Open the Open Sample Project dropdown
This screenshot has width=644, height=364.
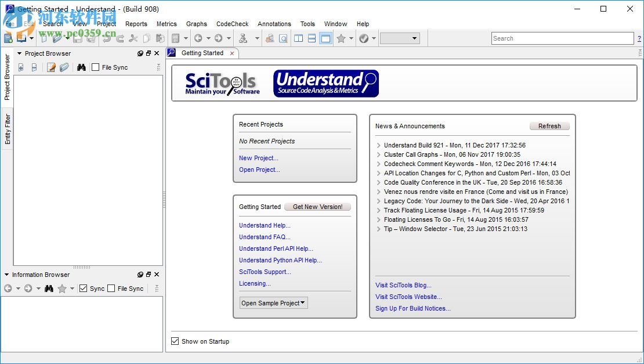[273, 302]
